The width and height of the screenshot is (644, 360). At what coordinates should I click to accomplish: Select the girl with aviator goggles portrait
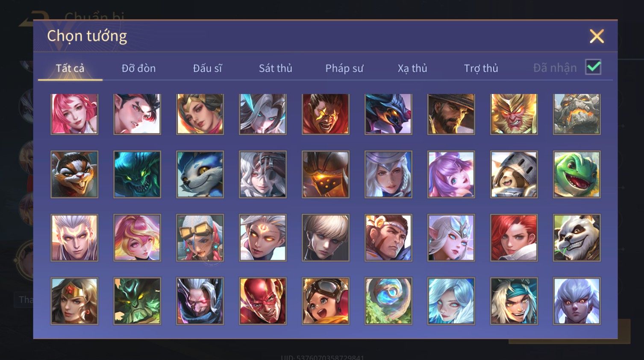click(x=326, y=301)
